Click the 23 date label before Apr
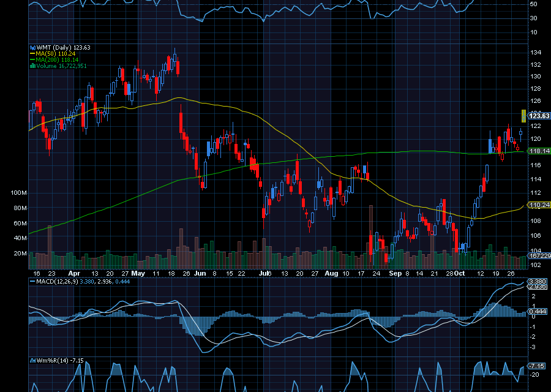The width and height of the screenshot is (551, 392). coord(51,274)
